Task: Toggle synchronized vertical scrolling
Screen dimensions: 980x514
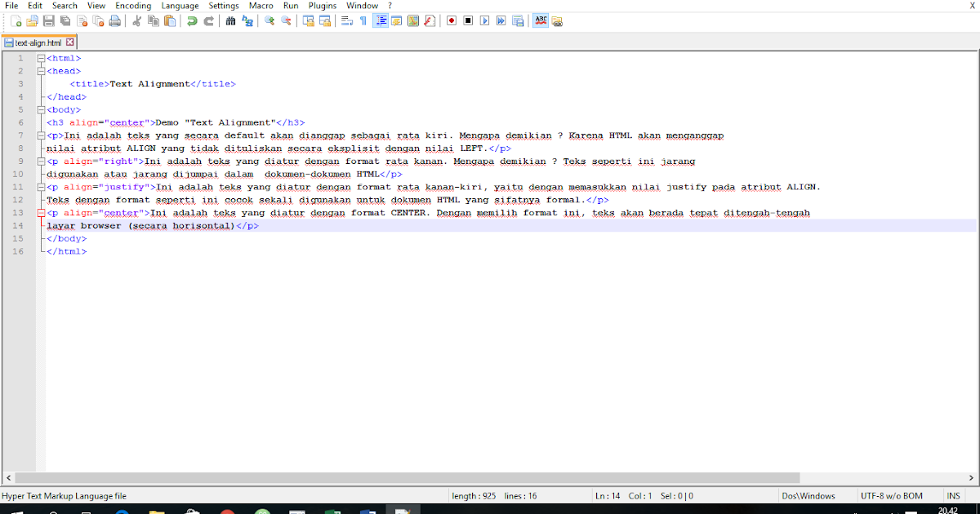Action: [309, 20]
